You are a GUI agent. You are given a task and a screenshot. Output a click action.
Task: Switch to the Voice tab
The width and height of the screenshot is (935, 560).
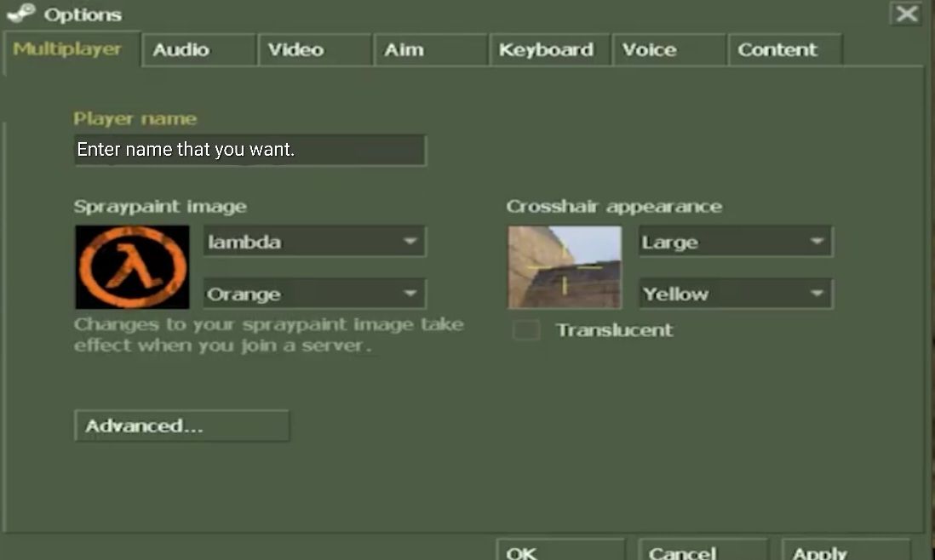668,50
